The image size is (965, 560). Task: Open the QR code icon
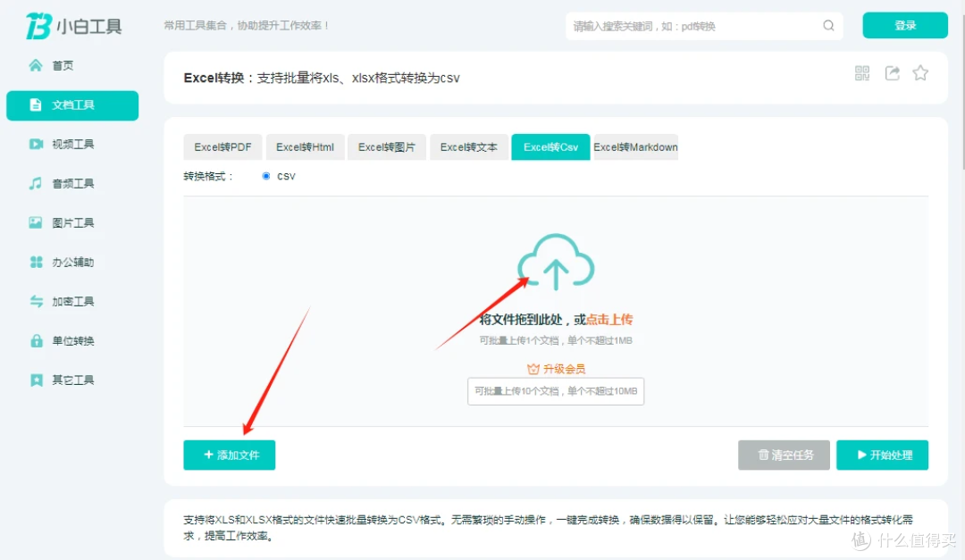862,73
